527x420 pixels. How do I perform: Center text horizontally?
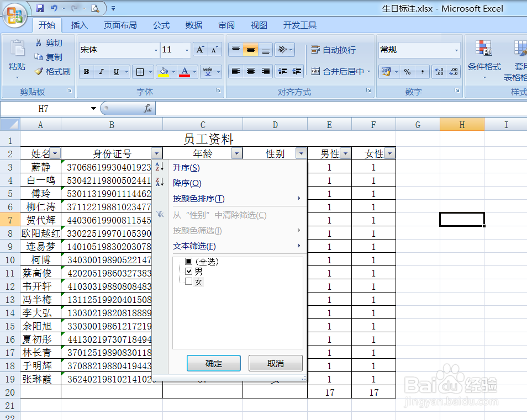click(x=251, y=71)
